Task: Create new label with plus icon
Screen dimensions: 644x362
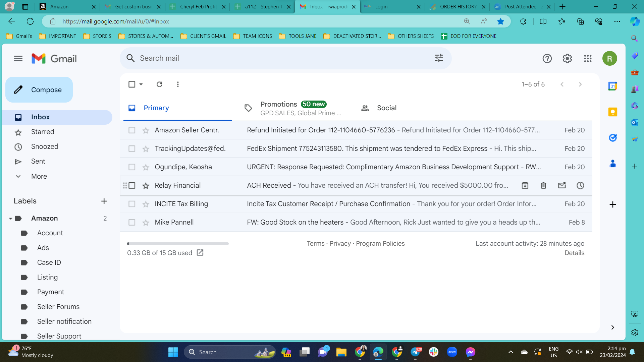Action: (104, 201)
